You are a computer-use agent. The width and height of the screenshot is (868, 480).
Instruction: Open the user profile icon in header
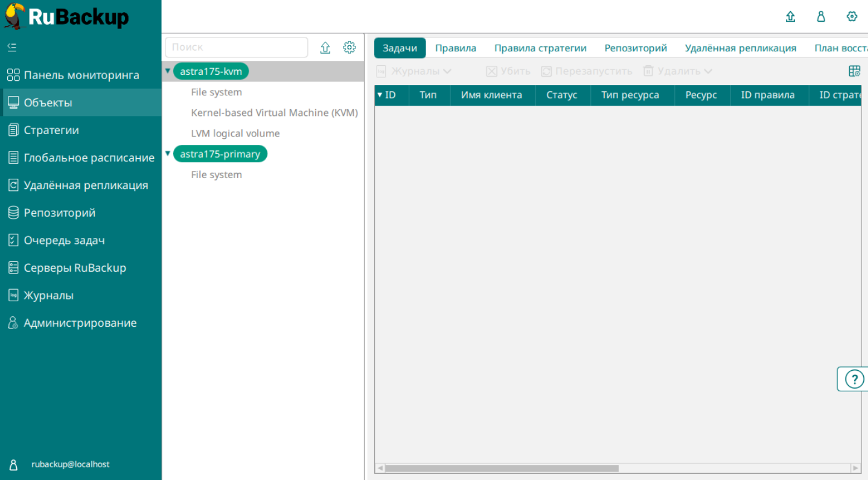click(821, 17)
